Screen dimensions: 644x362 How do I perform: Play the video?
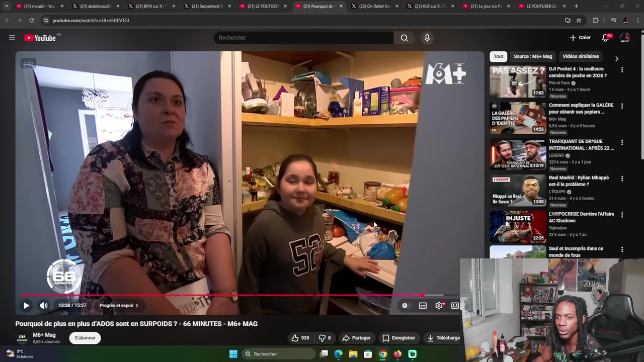[26, 305]
